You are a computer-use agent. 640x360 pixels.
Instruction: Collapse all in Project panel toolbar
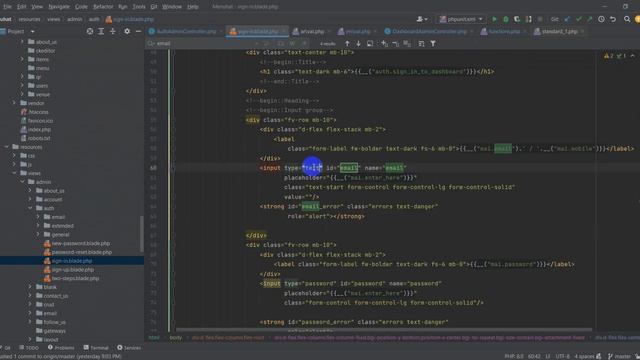(x=113, y=31)
